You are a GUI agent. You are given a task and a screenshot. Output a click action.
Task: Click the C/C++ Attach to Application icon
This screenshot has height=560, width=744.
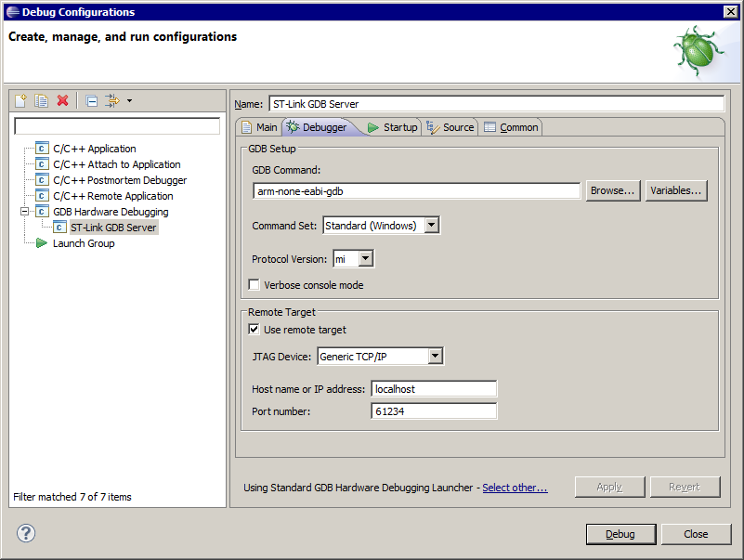42,164
